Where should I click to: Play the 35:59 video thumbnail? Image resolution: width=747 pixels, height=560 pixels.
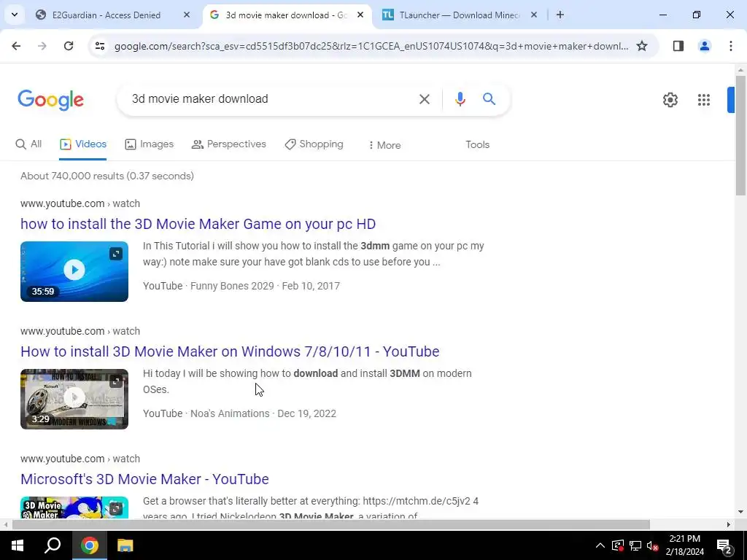point(74,271)
